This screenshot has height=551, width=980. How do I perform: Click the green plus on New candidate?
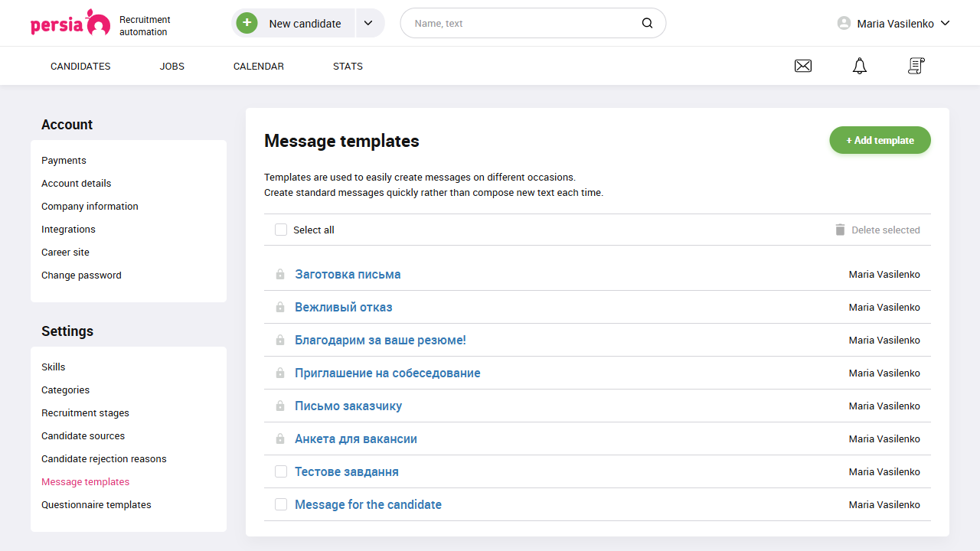[x=247, y=23]
